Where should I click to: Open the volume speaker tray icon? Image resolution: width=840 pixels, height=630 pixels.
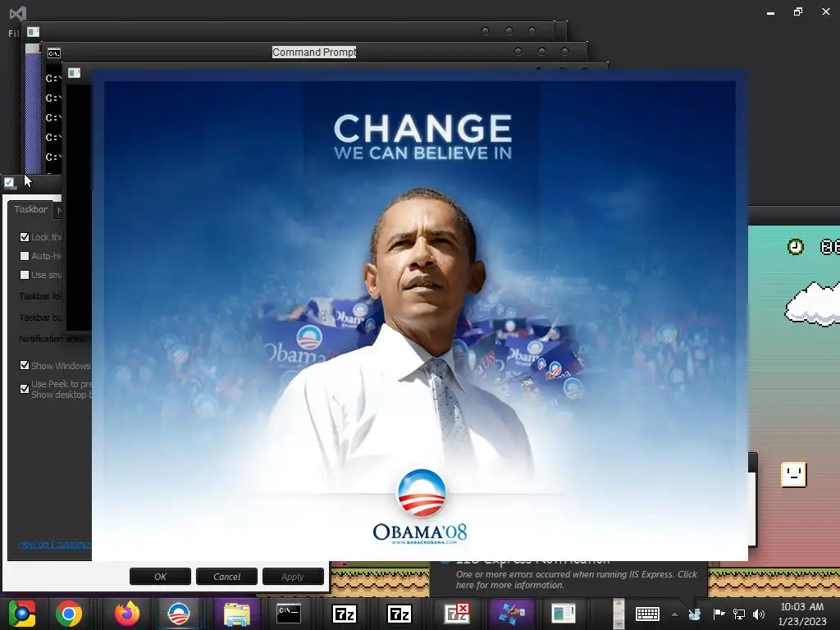point(759,614)
